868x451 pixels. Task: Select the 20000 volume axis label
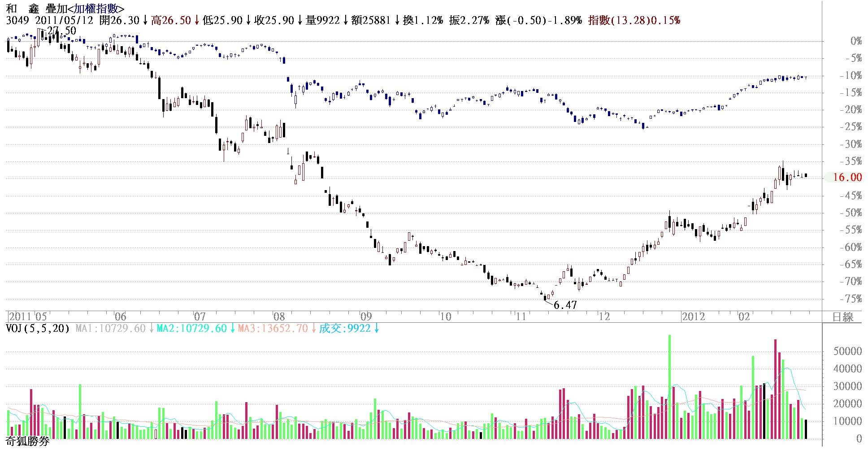tap(847, 404)
